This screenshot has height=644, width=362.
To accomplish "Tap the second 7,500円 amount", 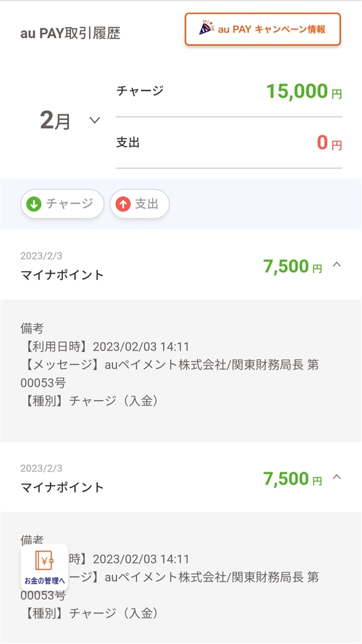I will [293, 479].
